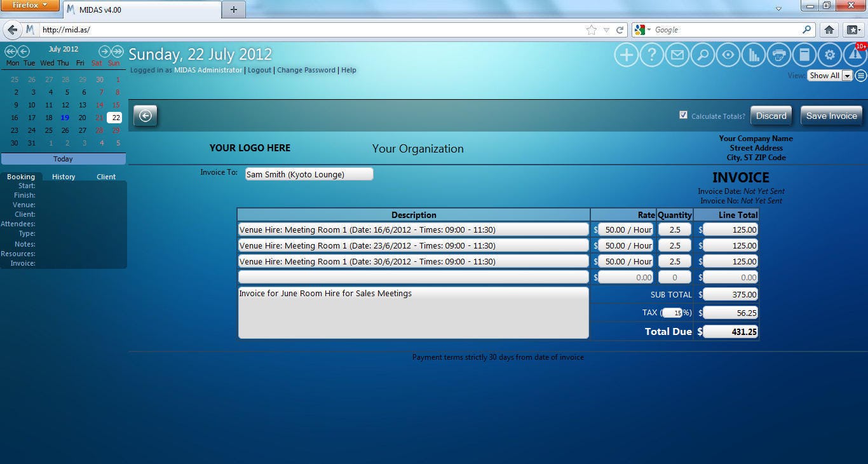Open the Invoice To client selector
This screenshot has width=868, height=464.
coord(309,174)
